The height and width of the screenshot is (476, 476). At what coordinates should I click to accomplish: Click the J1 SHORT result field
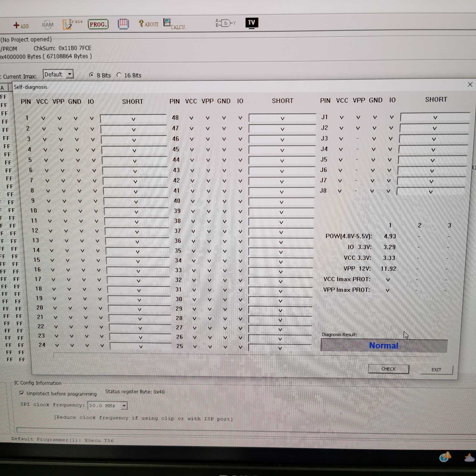tap(435, 118)
